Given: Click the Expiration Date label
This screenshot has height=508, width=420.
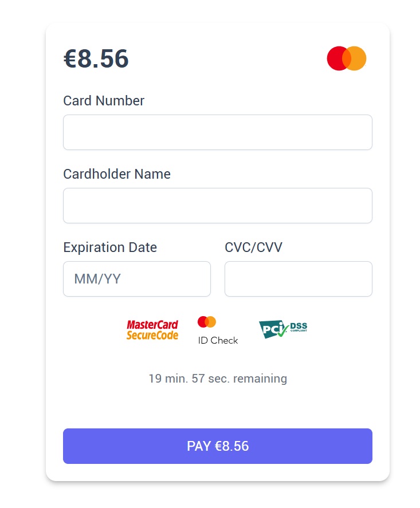Looking at the screenshot, I should 110,247.
